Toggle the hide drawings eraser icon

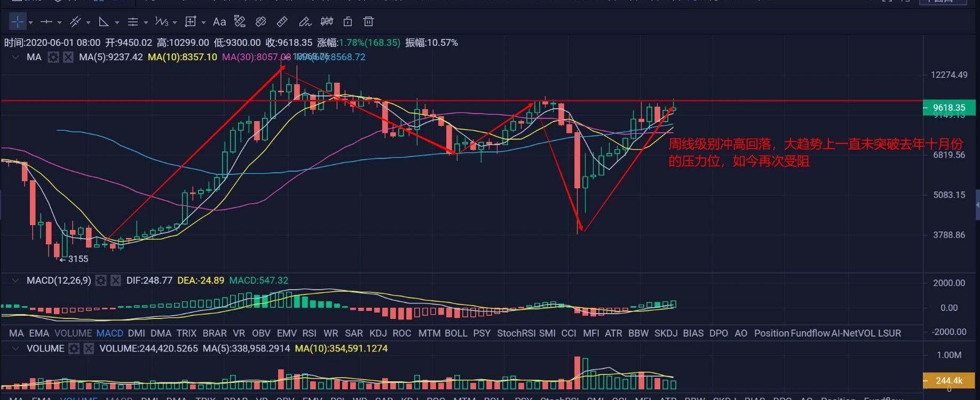[261, 22]
